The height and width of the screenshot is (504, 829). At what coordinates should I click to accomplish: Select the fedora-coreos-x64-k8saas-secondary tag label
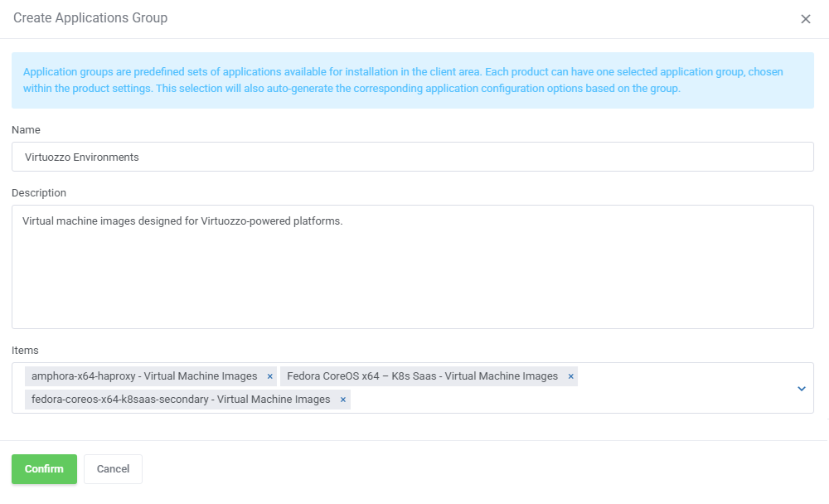click(x=181, y=400)
